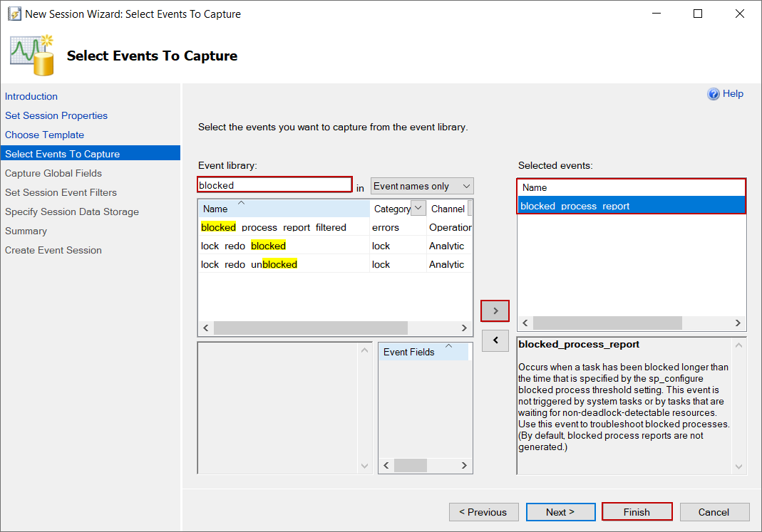
Task: Click the wizard title bar icon
Action: 14,14
